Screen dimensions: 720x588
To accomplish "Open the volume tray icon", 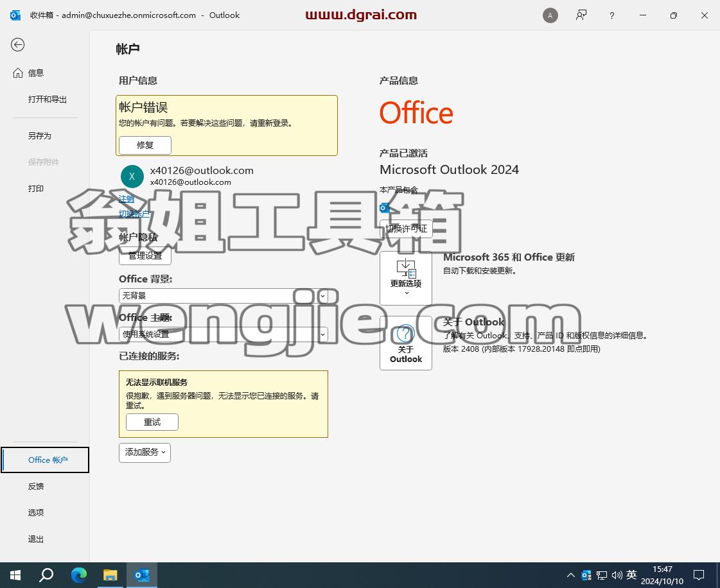I will point(617,575).
